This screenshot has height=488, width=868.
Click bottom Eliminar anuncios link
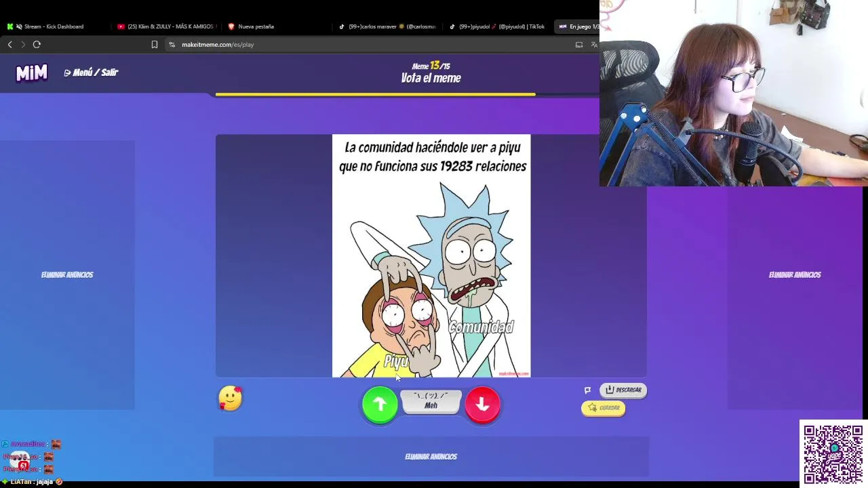pos(431,456)
